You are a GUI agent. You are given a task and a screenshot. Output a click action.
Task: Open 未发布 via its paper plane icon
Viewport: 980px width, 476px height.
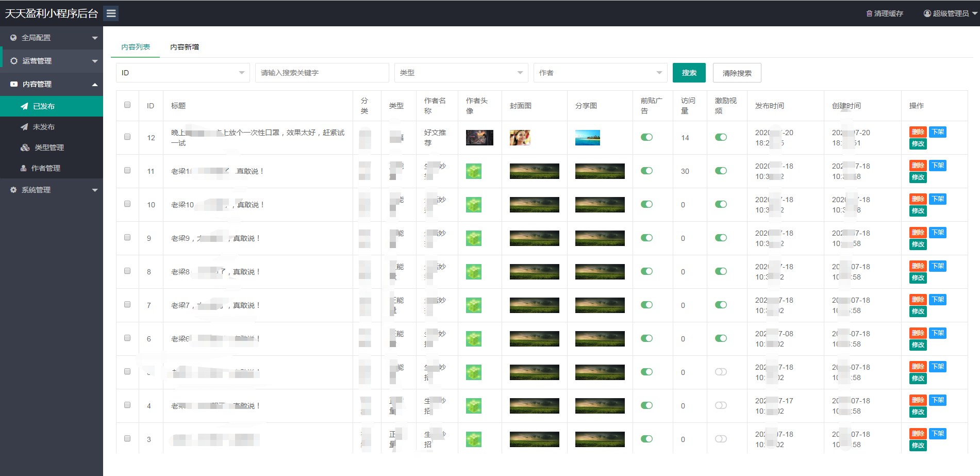click(x=24, y=127)
